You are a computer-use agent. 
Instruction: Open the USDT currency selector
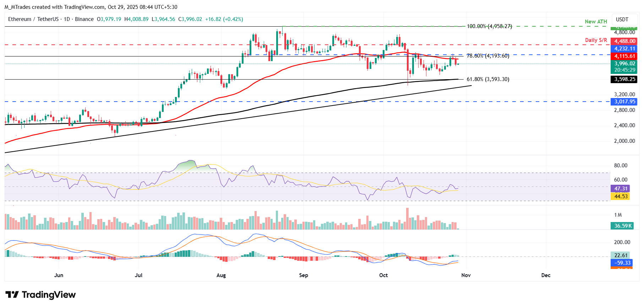(622, 20)
